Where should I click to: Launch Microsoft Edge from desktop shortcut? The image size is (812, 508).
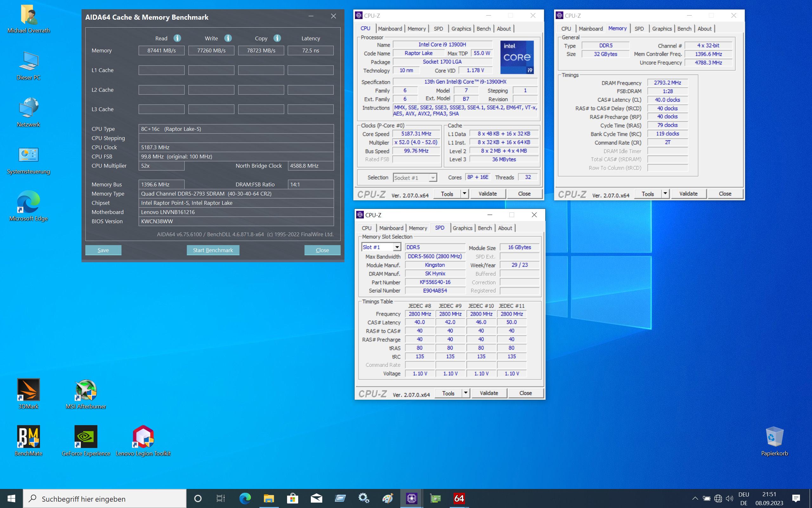click(x=29, y=206)
